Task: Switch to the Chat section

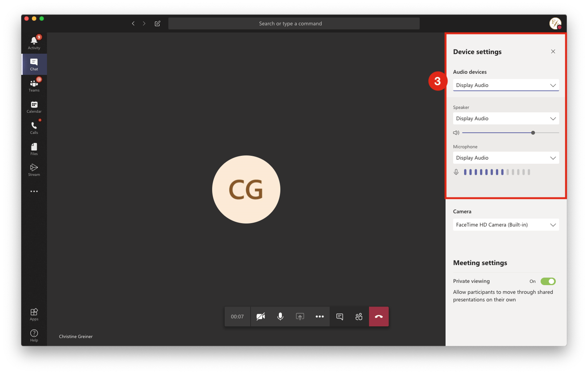Action: pos(34,64)
